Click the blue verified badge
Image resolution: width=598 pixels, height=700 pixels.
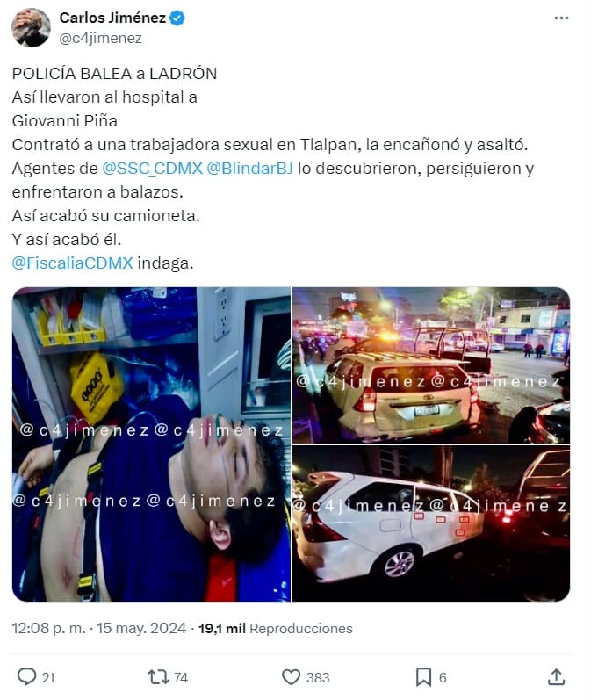(x=177, y=18)
